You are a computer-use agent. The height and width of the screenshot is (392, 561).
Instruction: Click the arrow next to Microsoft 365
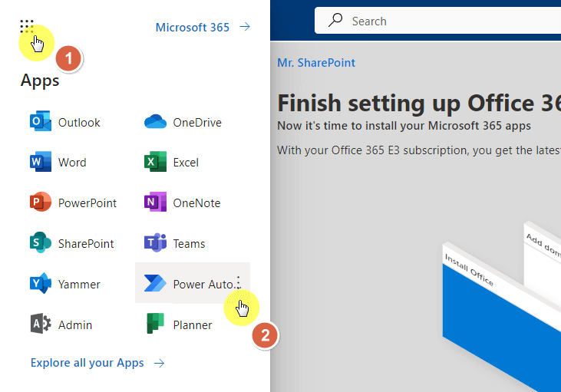coord(245,27)
